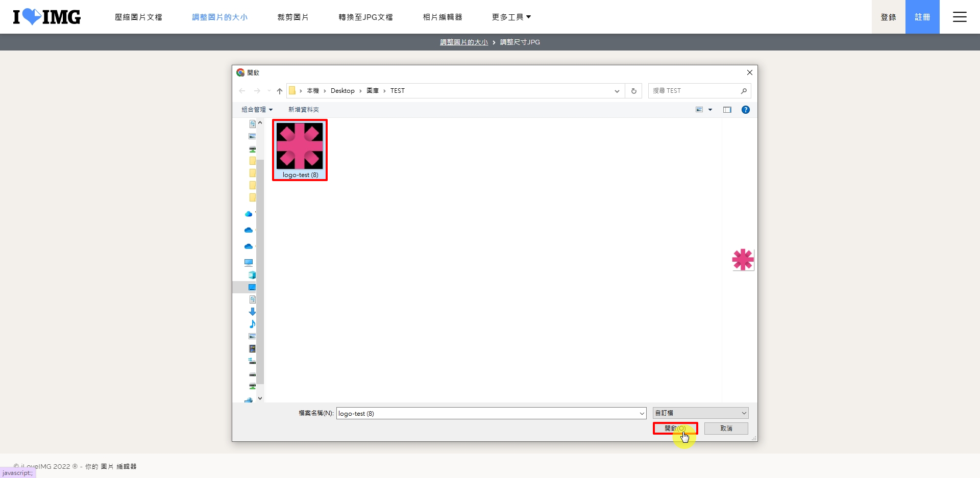Toggle the preview pane icon

(727, 110)
